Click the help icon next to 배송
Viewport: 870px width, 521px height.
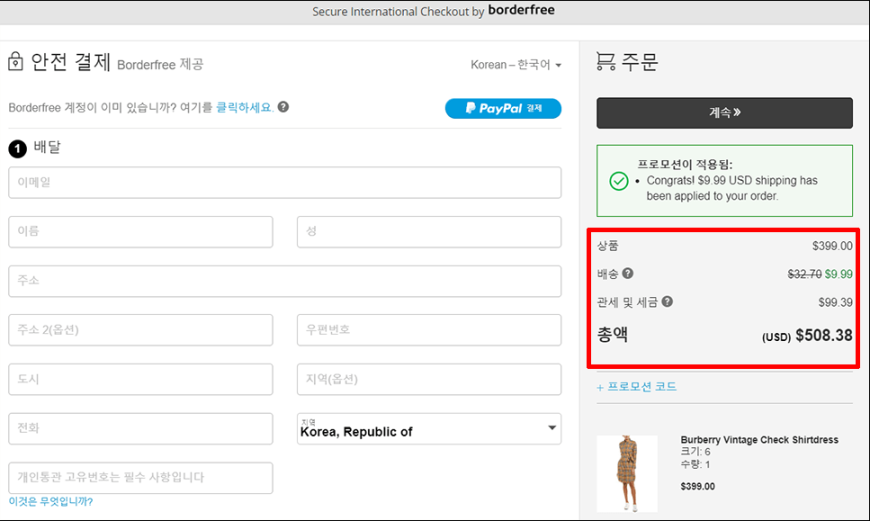[x=628, y=273]
